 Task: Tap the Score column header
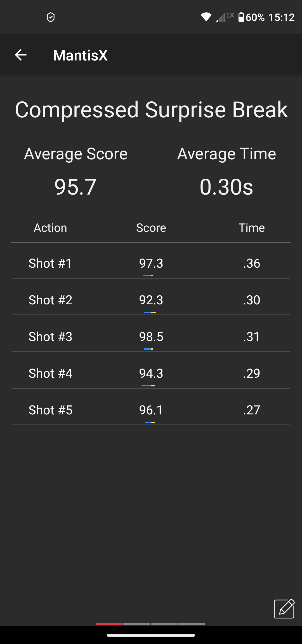(151, 228)
